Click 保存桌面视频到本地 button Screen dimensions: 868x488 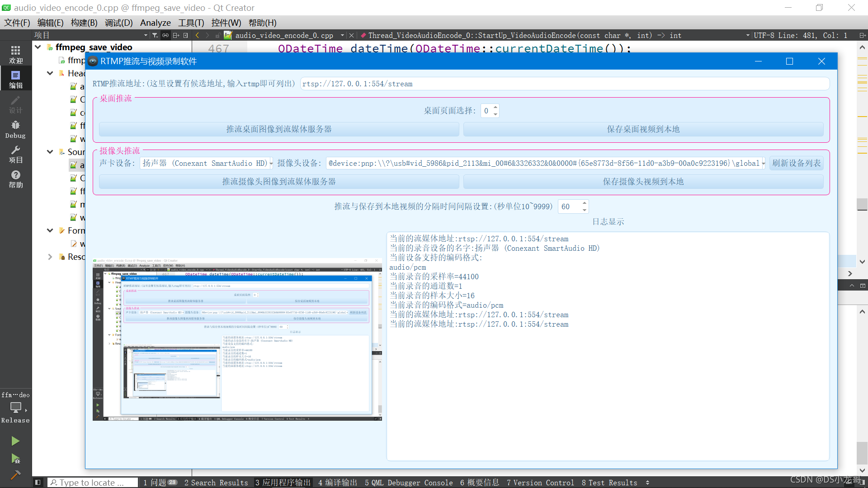(x=644, y=129)
